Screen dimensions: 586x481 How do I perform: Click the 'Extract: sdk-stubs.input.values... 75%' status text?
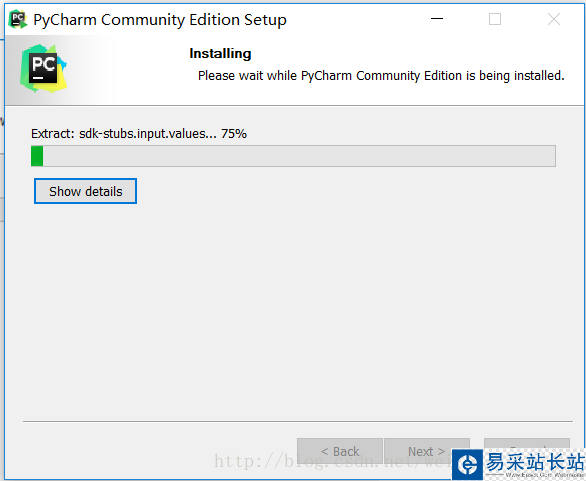pyautogui.click(x=139, y=133)
